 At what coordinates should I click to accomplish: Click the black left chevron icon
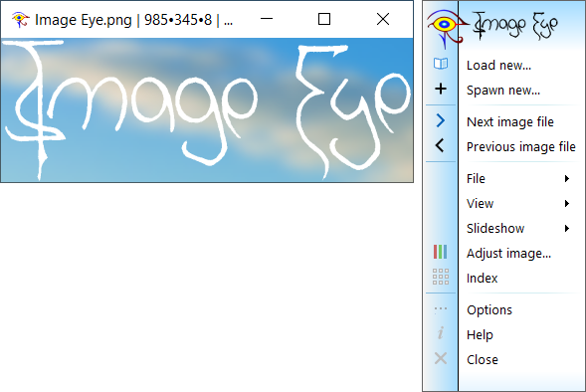point(440,145)
